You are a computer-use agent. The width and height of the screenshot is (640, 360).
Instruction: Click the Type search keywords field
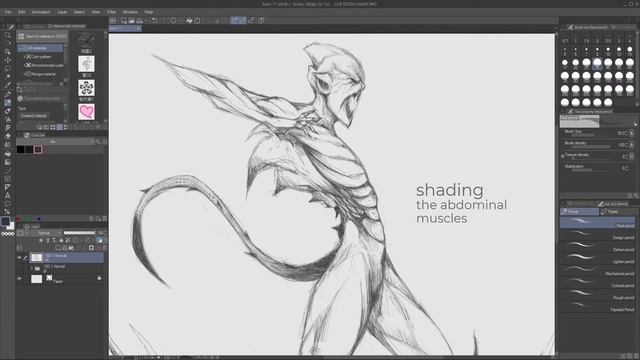[42, 98]
